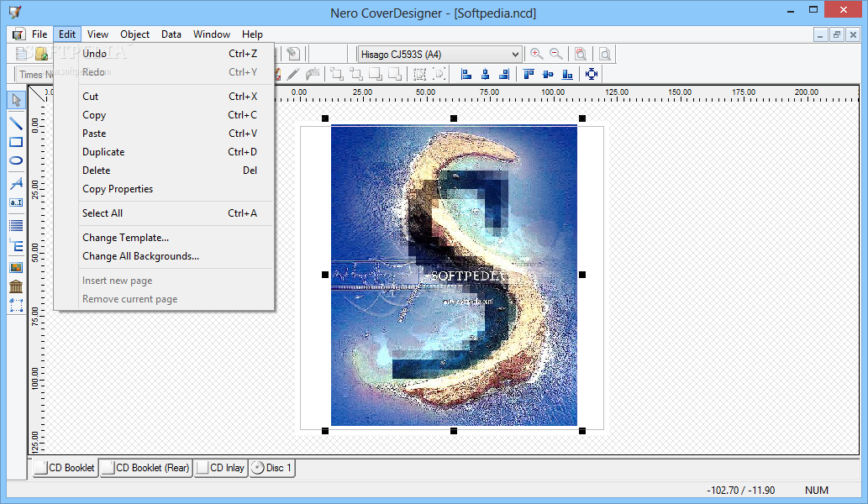Select the Track List tool

tap(16, 225)
